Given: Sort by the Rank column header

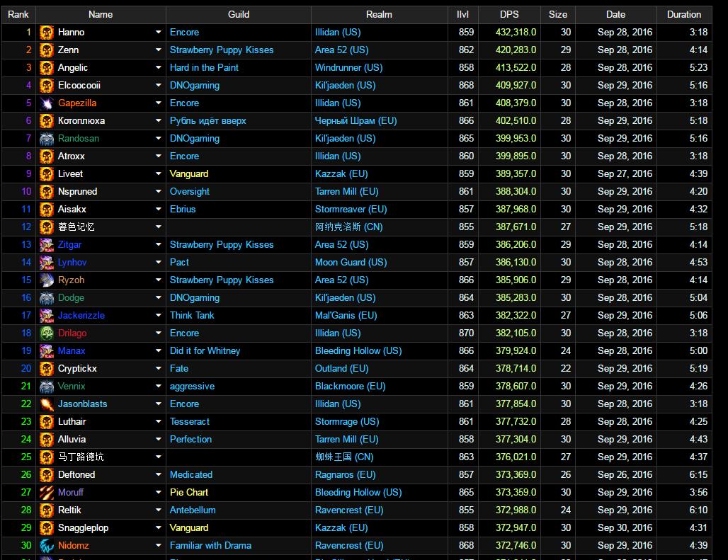Looking at the screenshot, I should (18, 14).
